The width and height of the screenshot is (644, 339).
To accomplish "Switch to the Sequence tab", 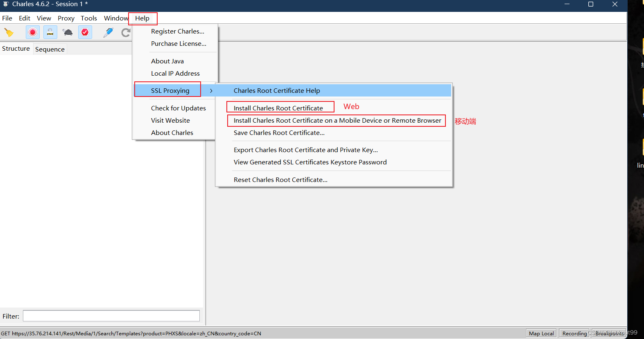I will click(x=50, y=49).
